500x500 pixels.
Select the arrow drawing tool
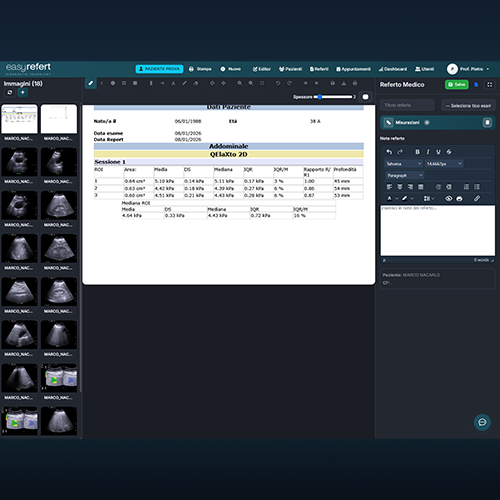[x=162, y=83]
